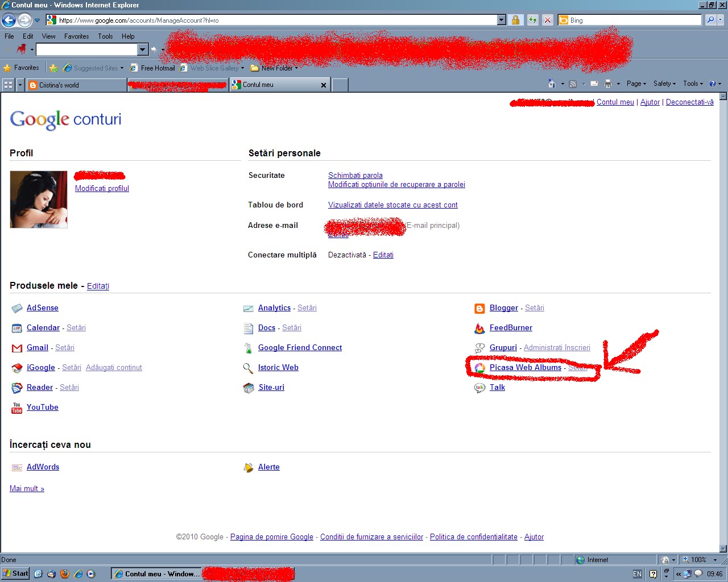
Task: Open the Politica de confidentialitate link
Action: 474,537
